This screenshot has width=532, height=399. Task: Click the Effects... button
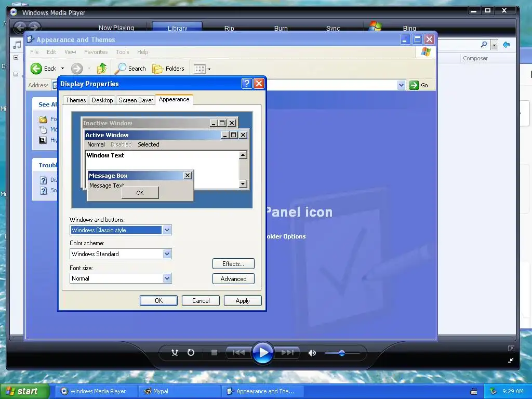pos(233,263)
